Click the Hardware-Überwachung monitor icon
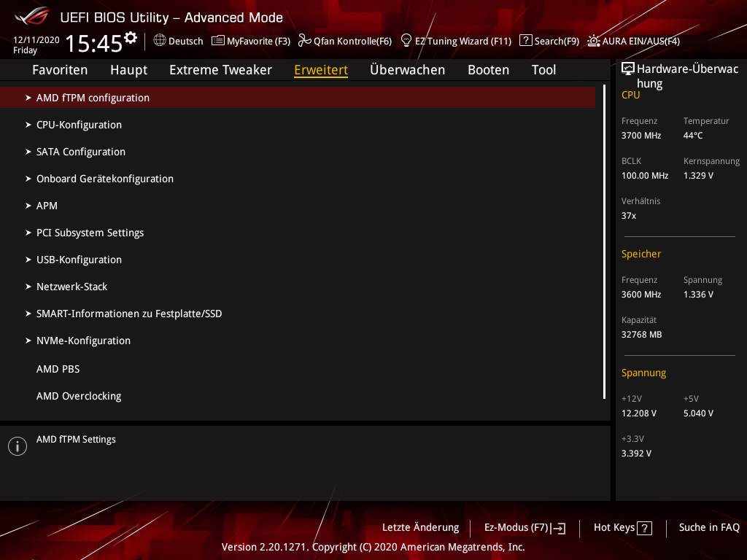 pyautogui.click(x=628, y=69)
